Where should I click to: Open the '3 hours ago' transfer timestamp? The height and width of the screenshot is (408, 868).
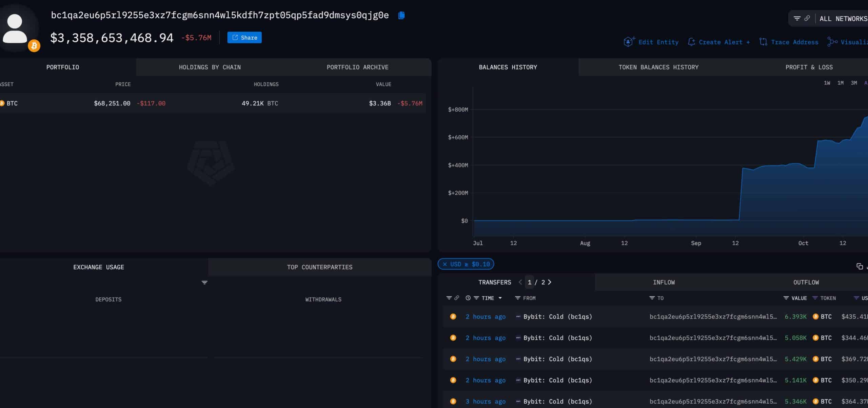(x=485, y=401)
